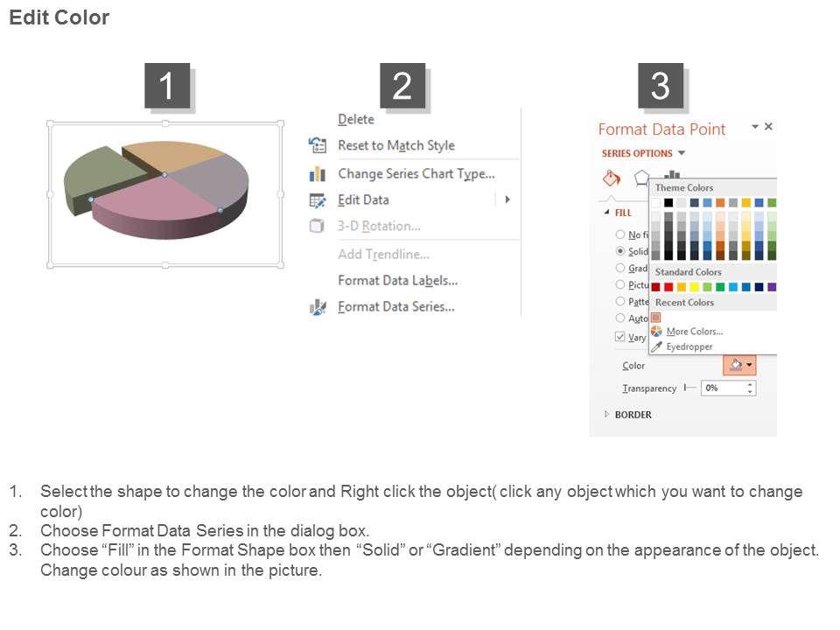
Task: Click the More Colors link
Action: tap(695, 332)
